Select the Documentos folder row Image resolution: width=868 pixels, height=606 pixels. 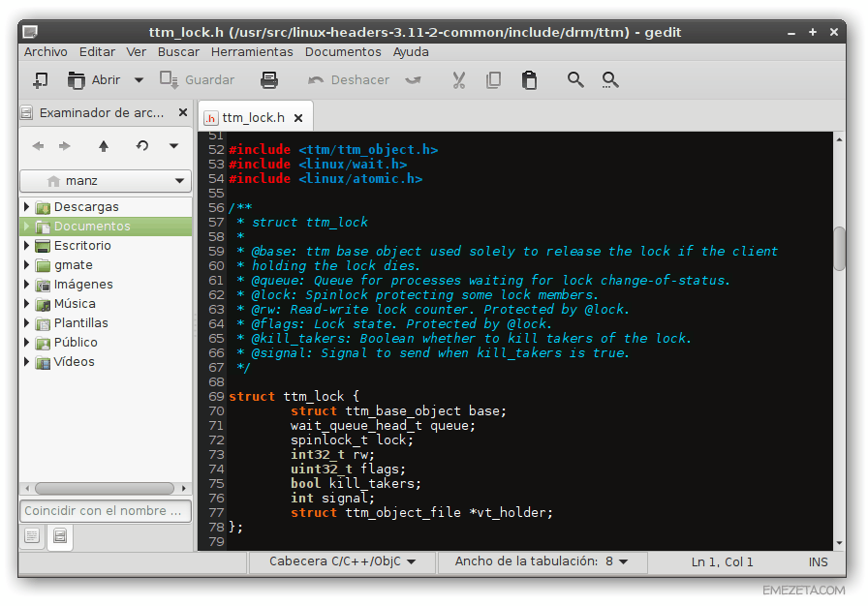(106, 227)
